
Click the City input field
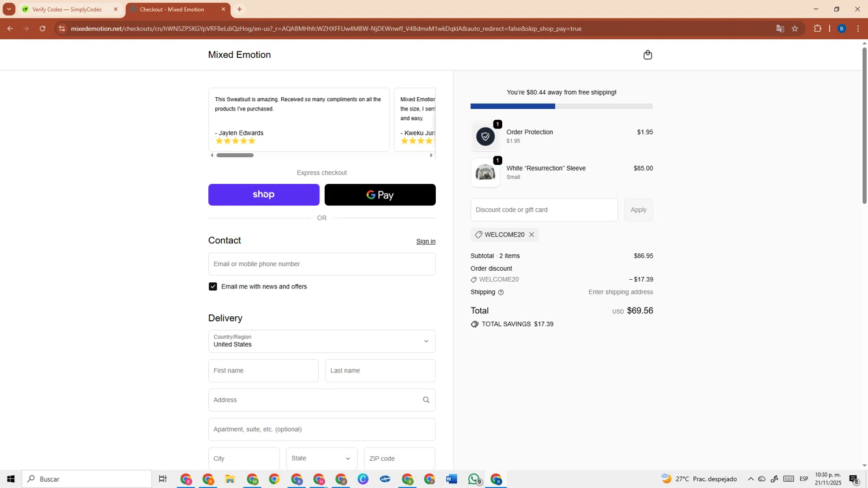pyautogui.click(x=244, y=459)
